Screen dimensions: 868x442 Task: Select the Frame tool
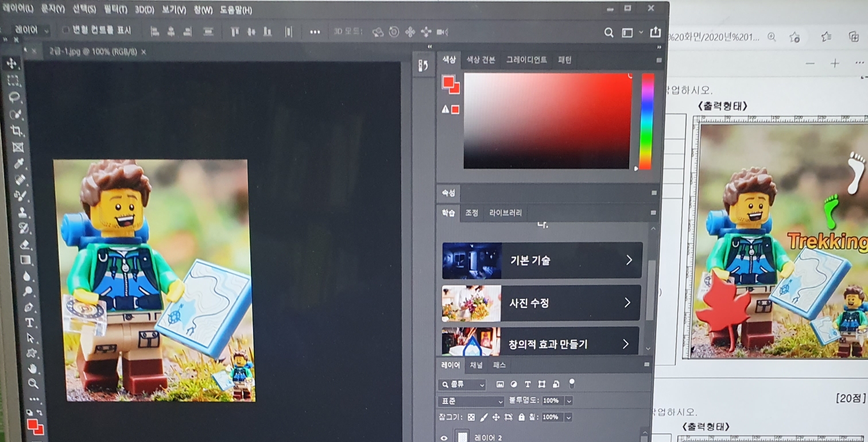[x=18, y=147]
